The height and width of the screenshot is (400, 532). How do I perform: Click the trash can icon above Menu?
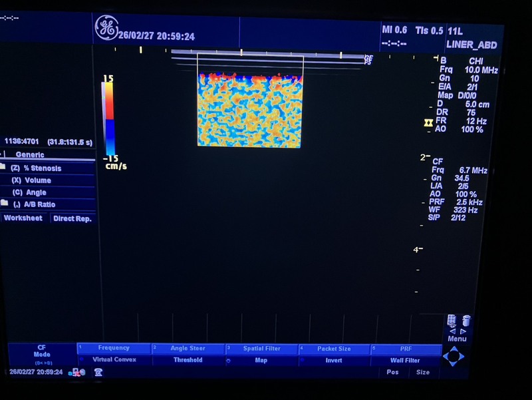466,321
